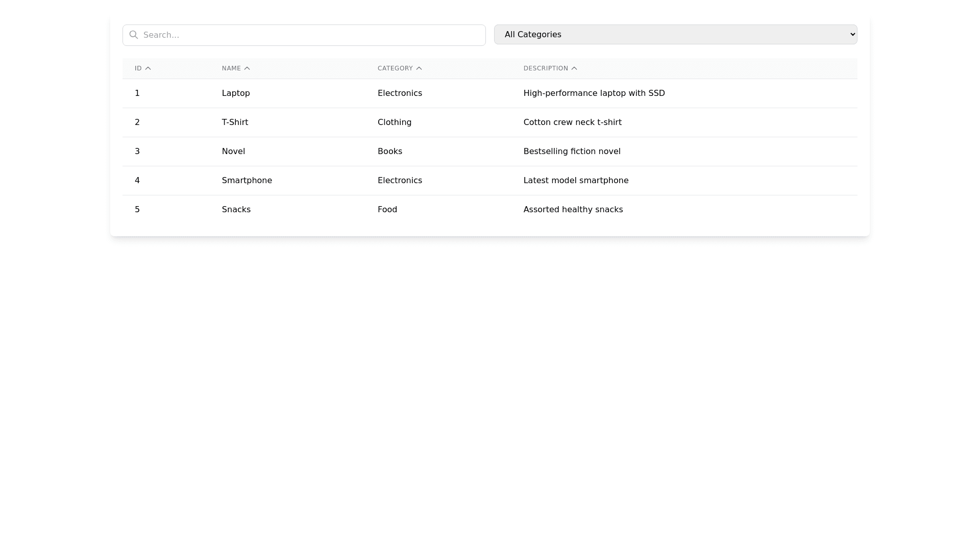Image resolution: width=980 pixels, height=551 pixels.
Task: Click the Description column sort chevron
Action: [574, 68]
